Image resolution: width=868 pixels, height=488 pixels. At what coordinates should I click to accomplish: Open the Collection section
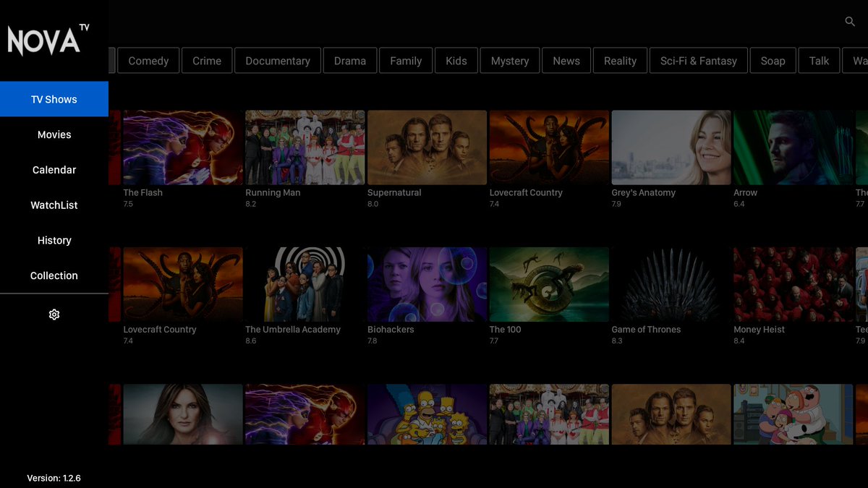point(54,275)
